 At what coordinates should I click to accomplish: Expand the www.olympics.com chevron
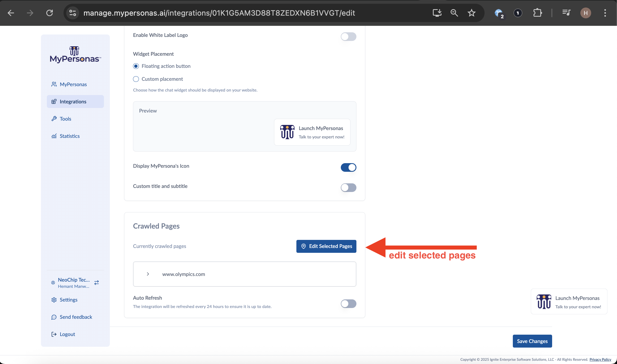tap(148, 274)
